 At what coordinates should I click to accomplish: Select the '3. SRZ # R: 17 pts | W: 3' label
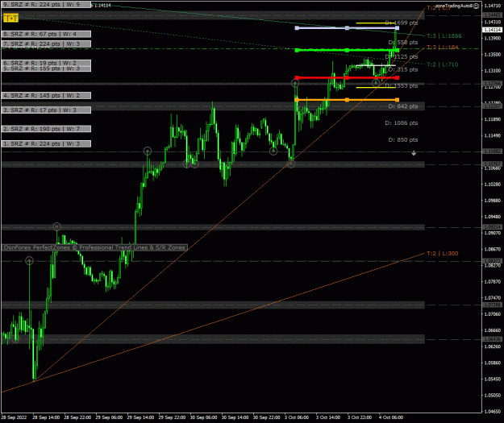click(x=46, y=110)
